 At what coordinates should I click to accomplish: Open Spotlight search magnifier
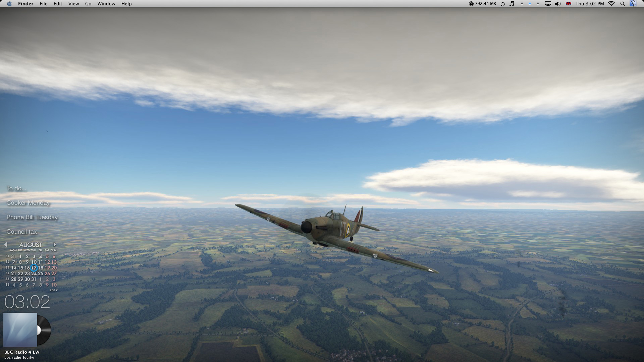(623, 4)
